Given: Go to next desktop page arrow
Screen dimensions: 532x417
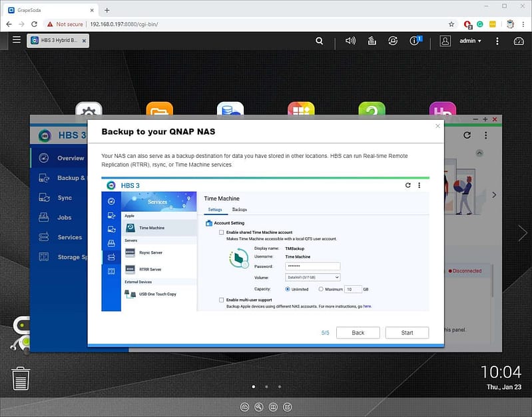Looking at the screenshot, I should [523, 233].
